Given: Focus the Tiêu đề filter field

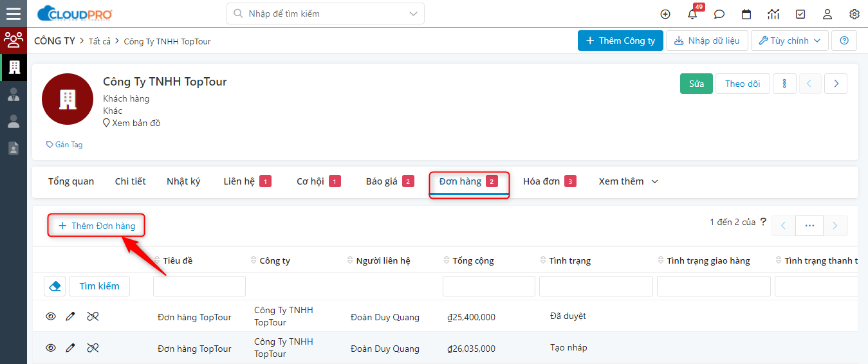Looking at the screenshot, I should tap(199, 286).
